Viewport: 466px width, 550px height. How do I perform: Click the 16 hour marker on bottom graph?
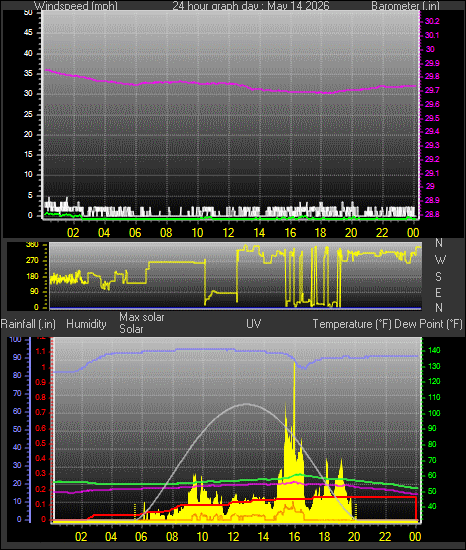click(x=294, y=537)
